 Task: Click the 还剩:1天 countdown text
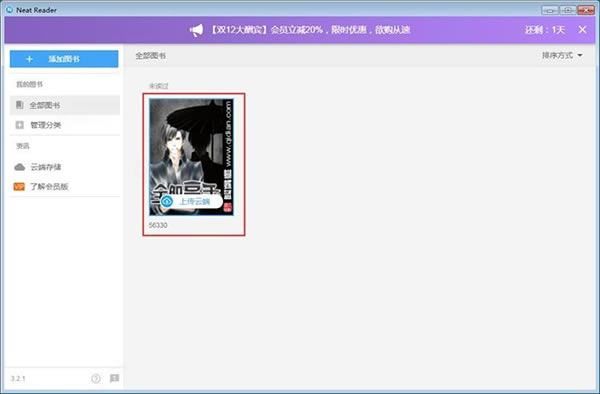[x=545, y=30]
